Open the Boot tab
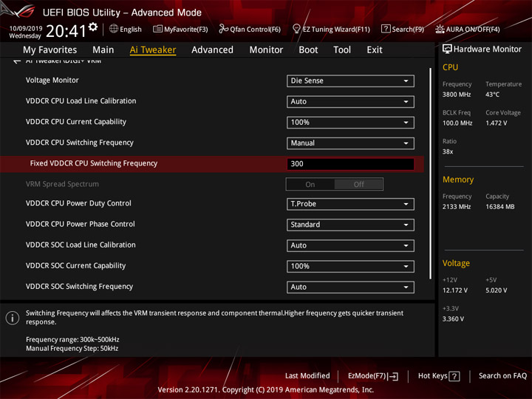Image resolution: width=532 pixels, height=399 pixels. point(308,50)
